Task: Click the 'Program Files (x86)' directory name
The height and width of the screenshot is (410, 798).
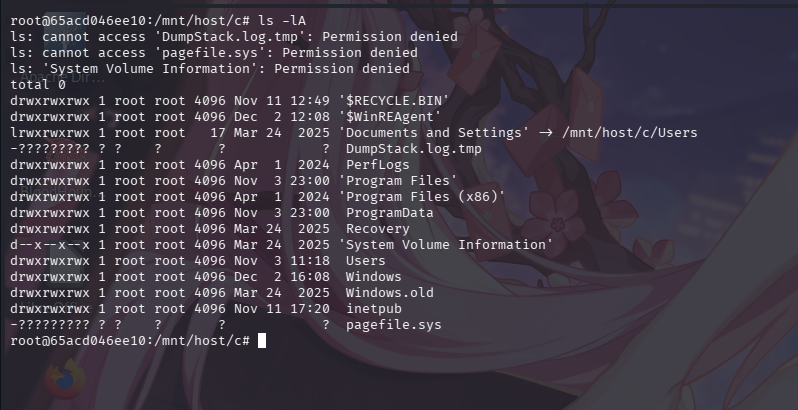Action: click(424, 196)
